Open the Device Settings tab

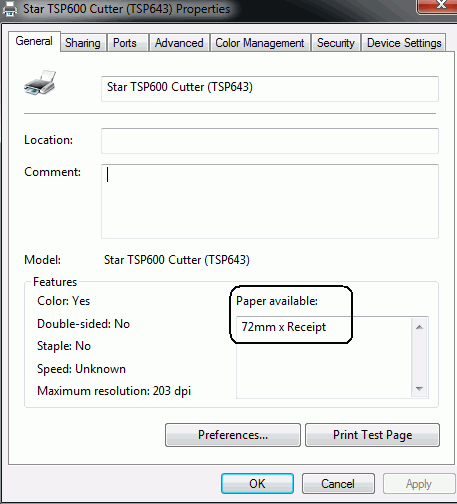click(404, 43)
